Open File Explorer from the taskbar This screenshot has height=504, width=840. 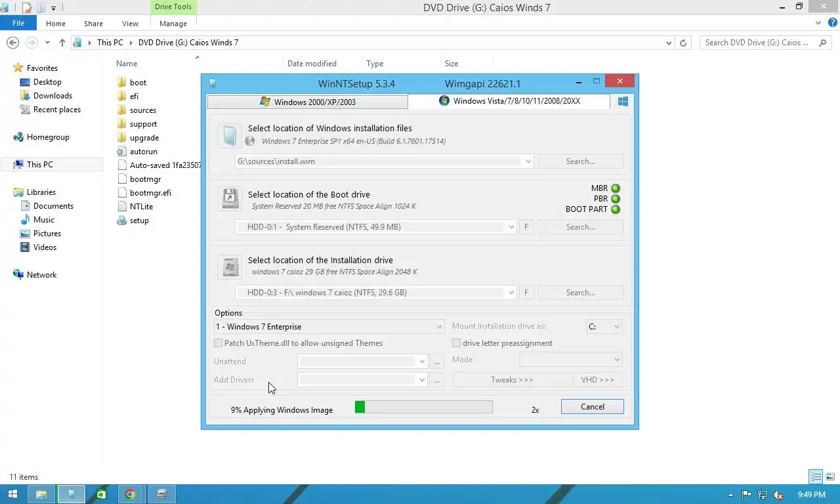click(41, 494)
